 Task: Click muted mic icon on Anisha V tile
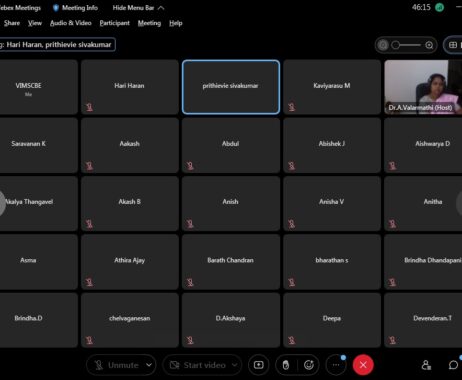(x=292, y=224)
